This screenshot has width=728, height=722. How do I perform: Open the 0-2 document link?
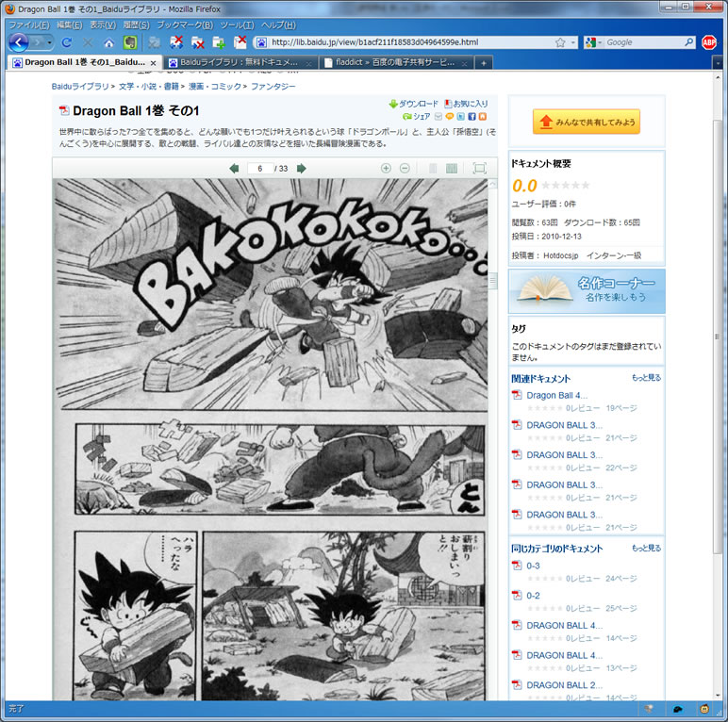coord(533,596)
